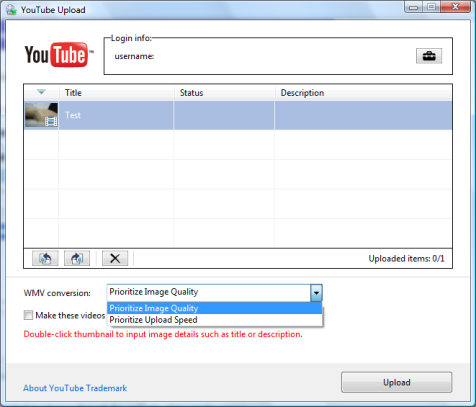Click the red double-click thumbnail hint text
The width and height of the screenshot is (476, 407).
point(163,334)
